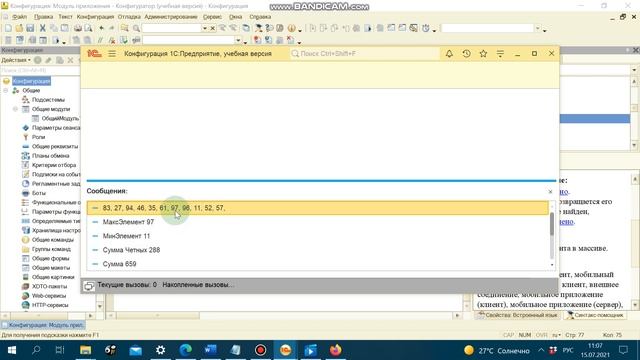Expand the Общие модули tree node
The height and width of the screenshot is (360, 640).
[x=15, y=109]
